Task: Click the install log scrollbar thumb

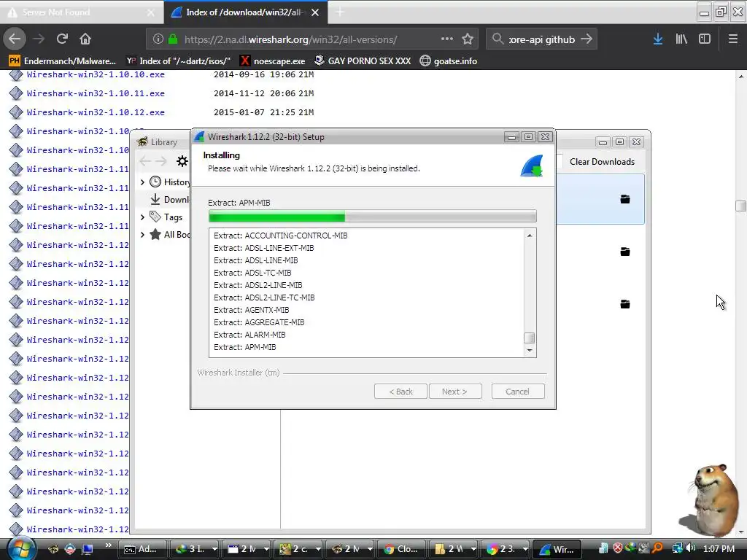Action: 530,338
